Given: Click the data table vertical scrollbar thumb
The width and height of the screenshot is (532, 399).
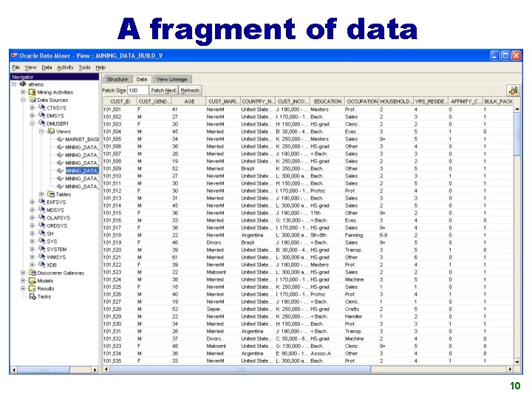Looking at the screenshot, I should tap(517, 134).
